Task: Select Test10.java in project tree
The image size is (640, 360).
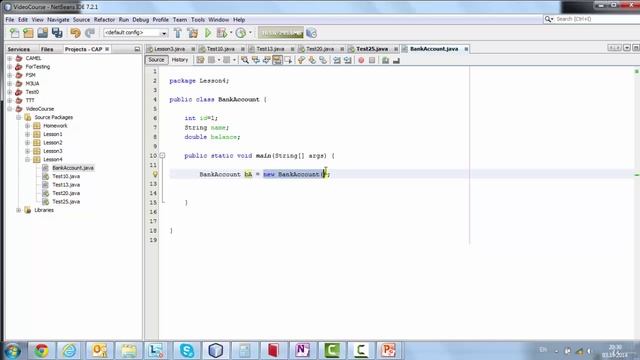Action: [66, 176]
